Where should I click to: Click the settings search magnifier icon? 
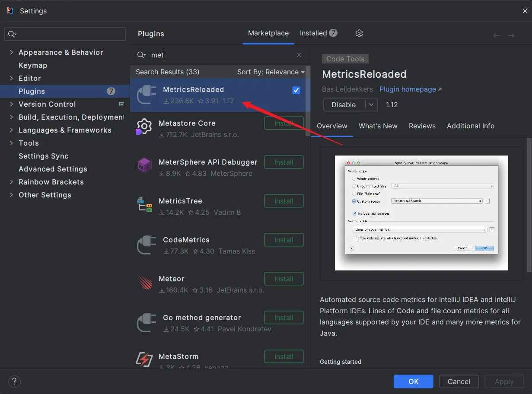12,34
